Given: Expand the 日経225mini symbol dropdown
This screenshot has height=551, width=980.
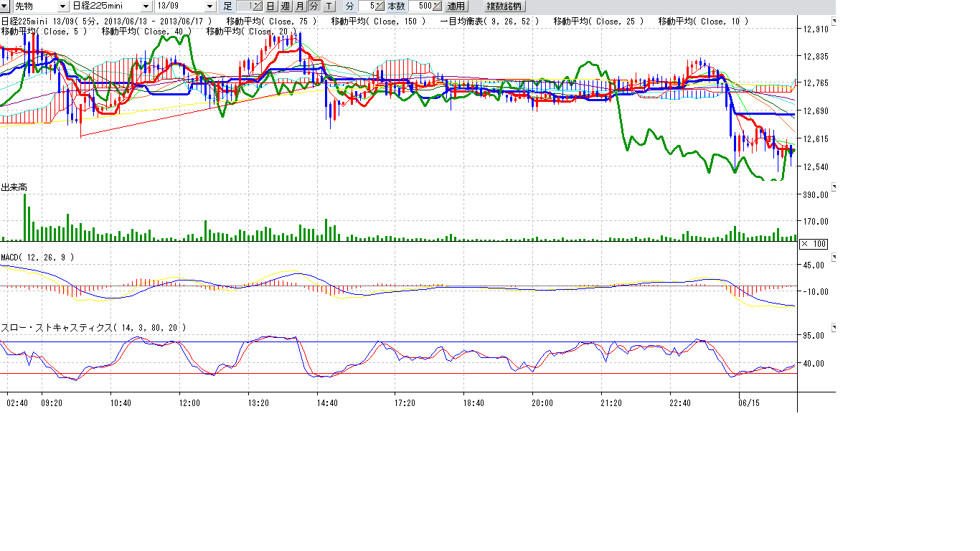Looking at the screenshot, I should pyautogui.click(x=146, y=6).
